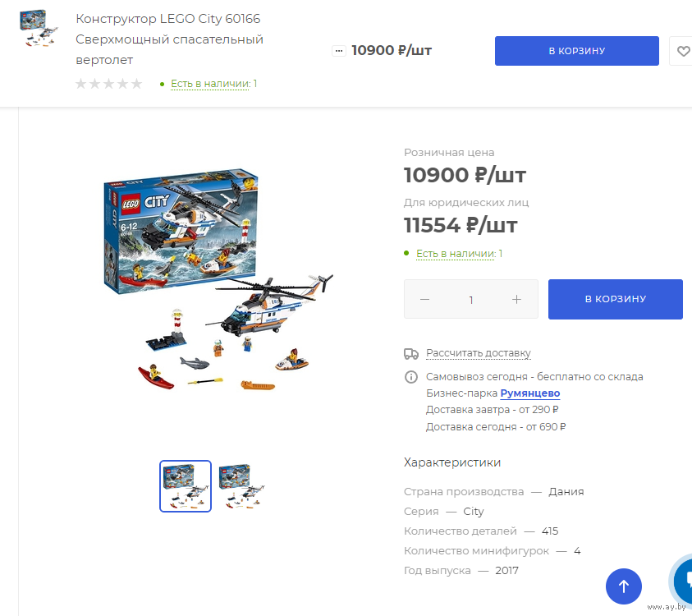The width and height of the screenshot is (692, 616).
Task: Click the large В КОРЗИНУ button beside quantity
Action: [615, 299]
